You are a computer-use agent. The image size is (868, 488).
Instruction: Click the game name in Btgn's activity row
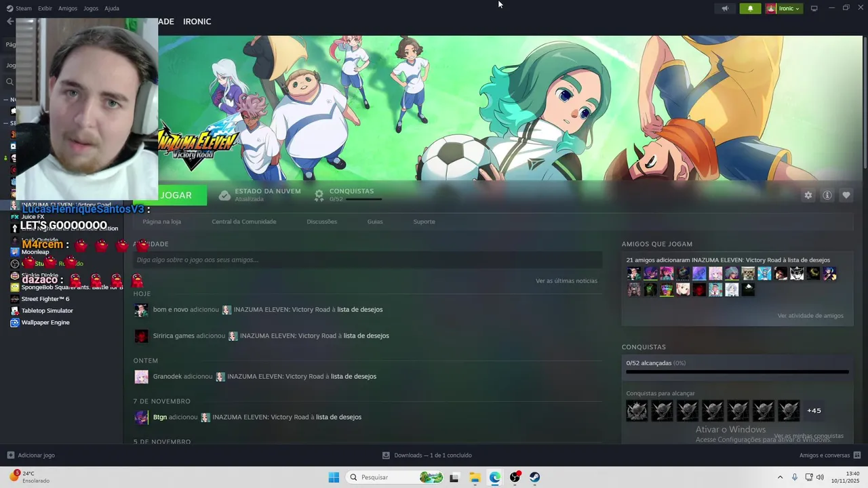260,417
